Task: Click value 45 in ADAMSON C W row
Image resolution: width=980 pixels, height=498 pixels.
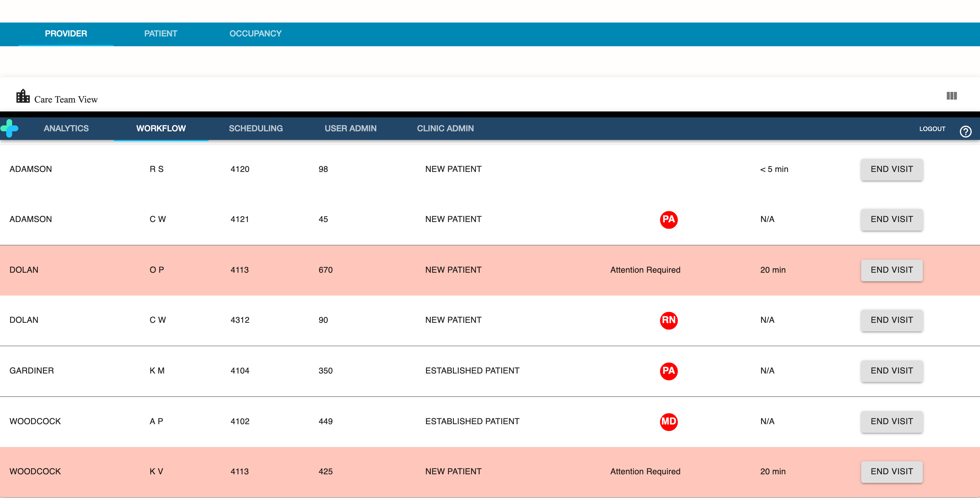Action: click(x=323, y=219)
